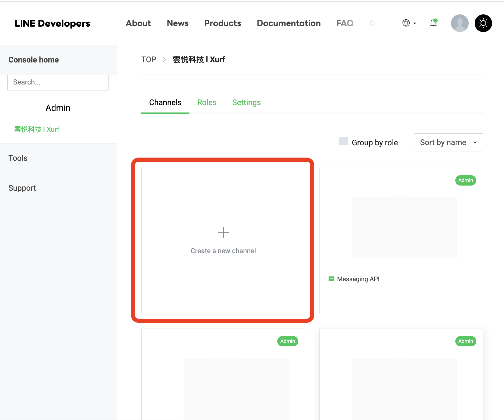The height and width of the screenshot is (420, 504).
Task: Select the 雲悦科技 | Xurf provider in sidebar
Action: (37, 129)
